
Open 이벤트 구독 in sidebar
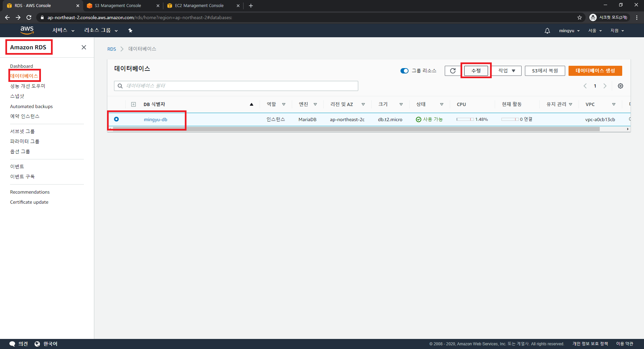tap(22, 177)
